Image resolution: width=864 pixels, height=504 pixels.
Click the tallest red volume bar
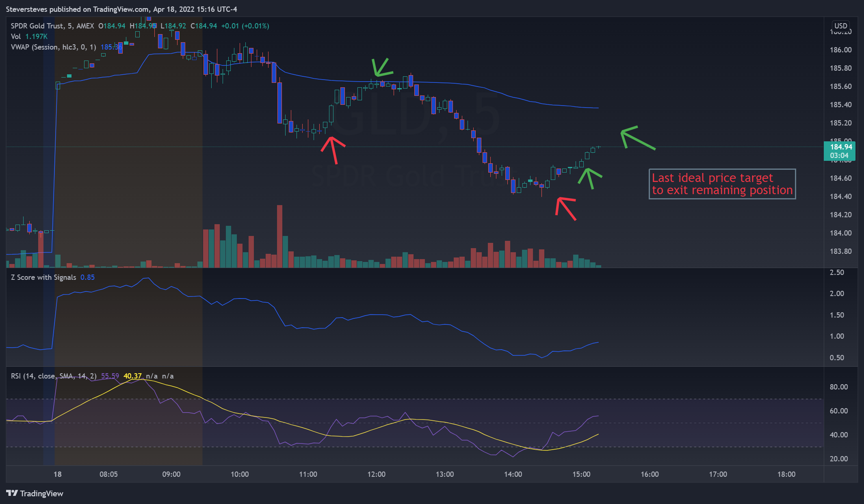coord(279,236)
